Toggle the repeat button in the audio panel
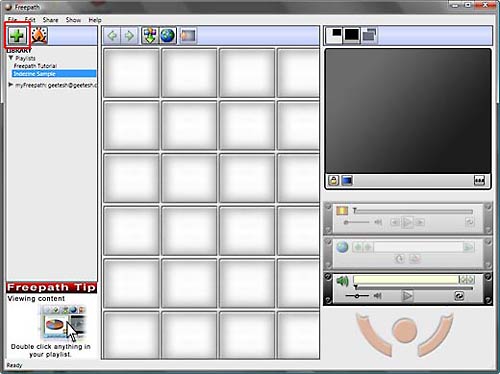This screenshot has height=374, width=500. [x=459, y=296]
